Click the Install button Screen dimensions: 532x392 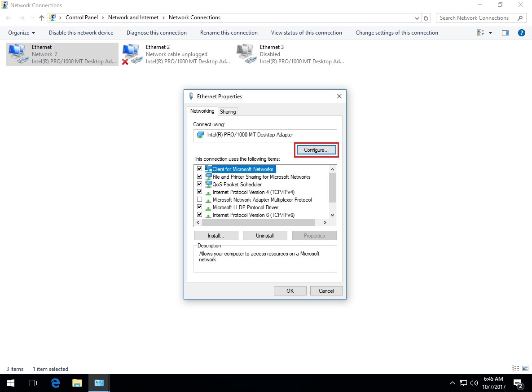point(216,236)
